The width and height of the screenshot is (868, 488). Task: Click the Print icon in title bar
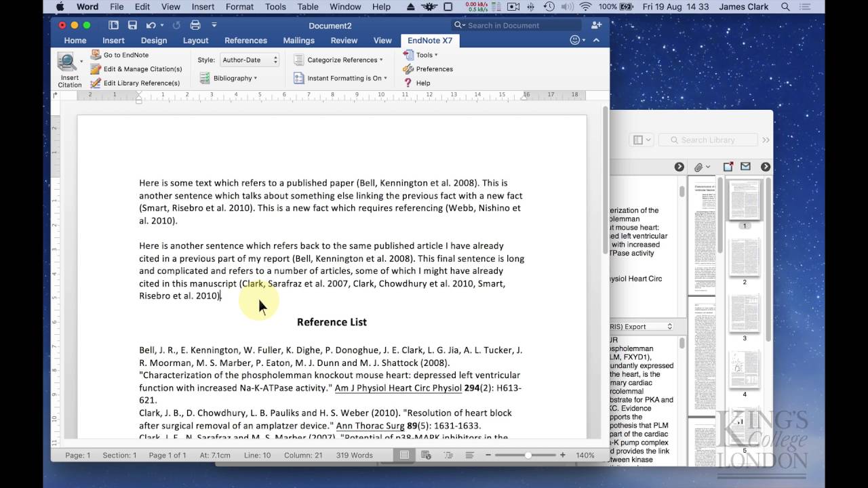pos(195,25)
